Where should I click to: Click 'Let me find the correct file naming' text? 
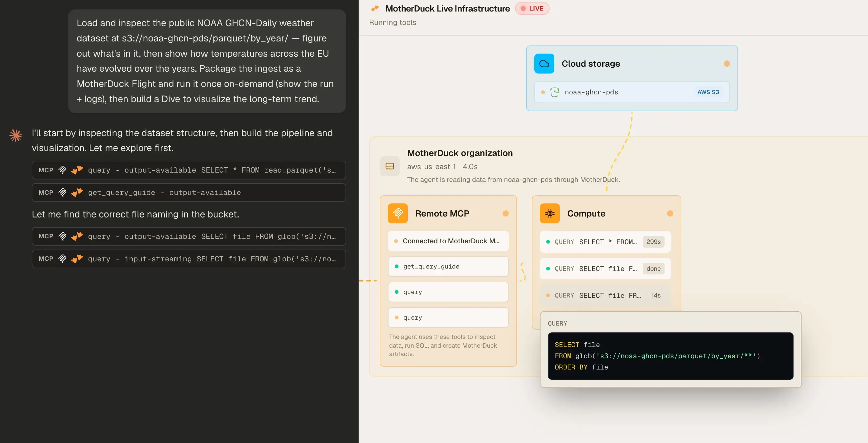(x=136, y=214)
